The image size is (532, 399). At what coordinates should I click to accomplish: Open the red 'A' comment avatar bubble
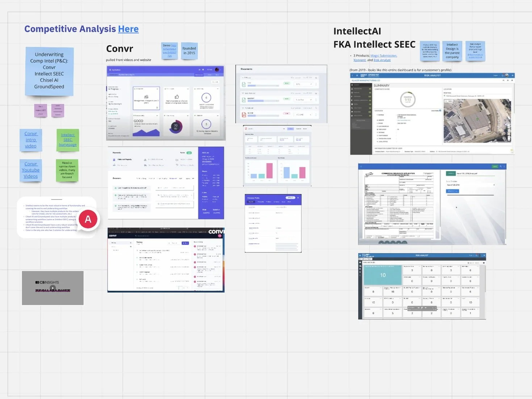88,219
